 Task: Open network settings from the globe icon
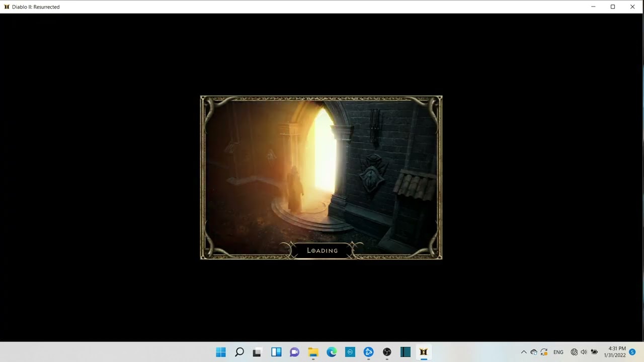pyautogui.click(x=574, y=352)
